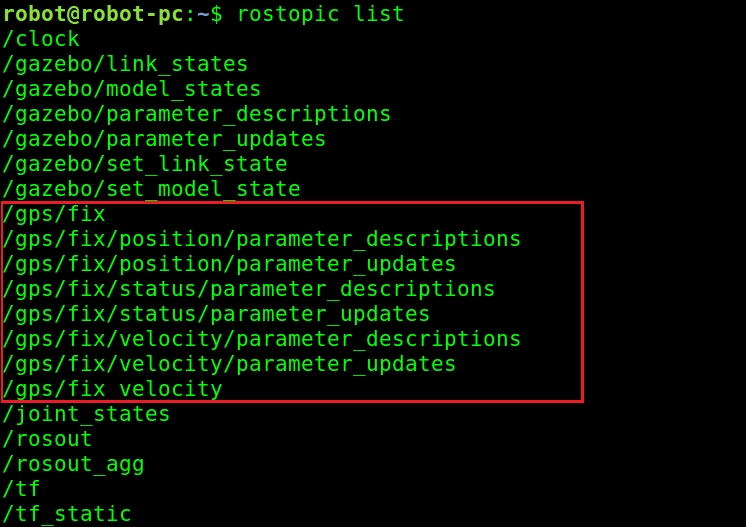The height and width of the screenshot is (527, 746).
Task: Select the /gazebo/model_states topic
Action: (132, 89)
